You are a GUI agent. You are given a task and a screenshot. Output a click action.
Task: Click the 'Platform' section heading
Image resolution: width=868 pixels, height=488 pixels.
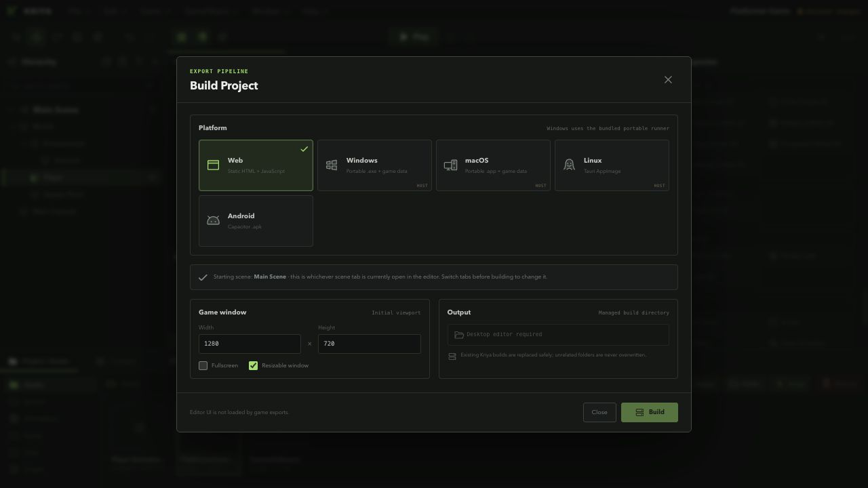click(213, 128)
